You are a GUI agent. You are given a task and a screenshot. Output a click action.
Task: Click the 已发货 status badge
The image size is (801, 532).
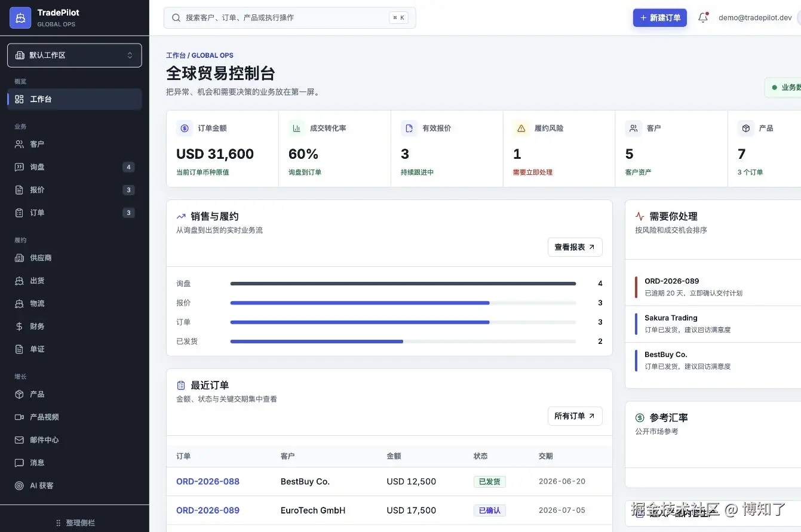pos(490,481)
